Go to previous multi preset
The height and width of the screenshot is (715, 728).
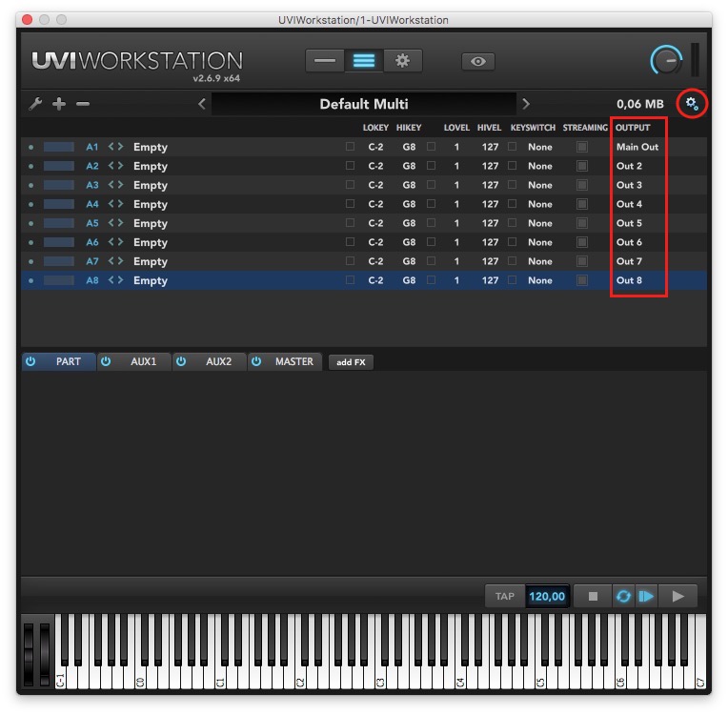[x=201, y=104]
